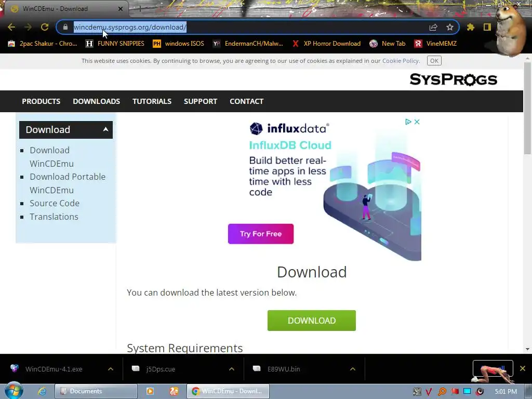Open the Cookie Policy link
The width and height of the screenshot is (532, 399).
pyautogui.click(x=401, y=61)
